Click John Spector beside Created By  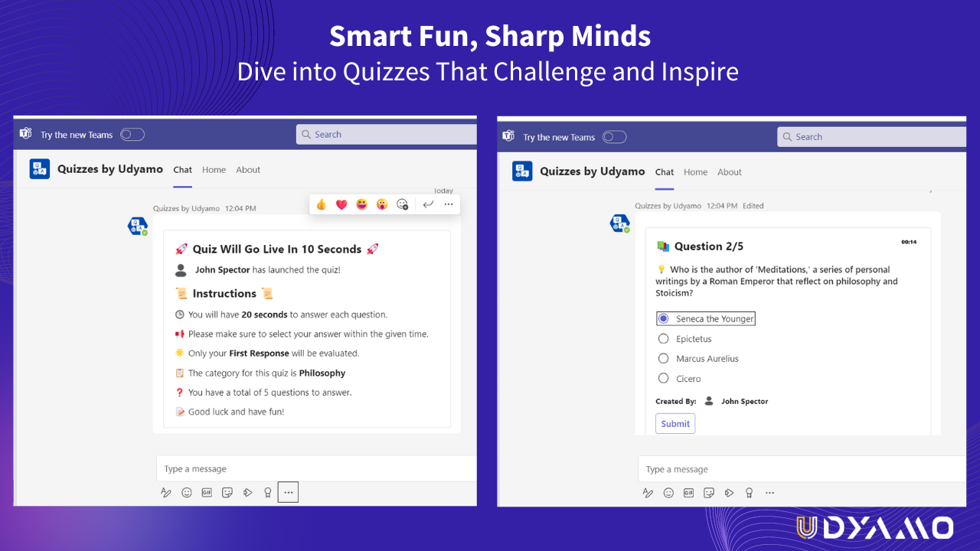pos(744,401)
